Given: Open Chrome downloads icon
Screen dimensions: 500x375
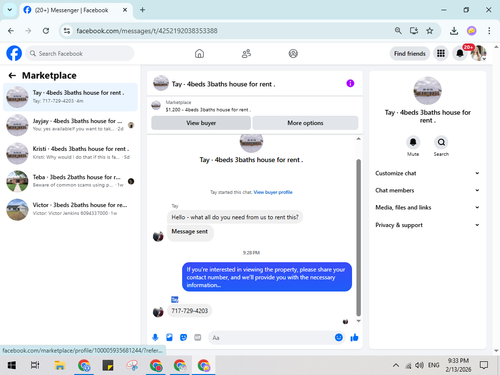Looking at the screenshot, I should (x=454, y=31).
